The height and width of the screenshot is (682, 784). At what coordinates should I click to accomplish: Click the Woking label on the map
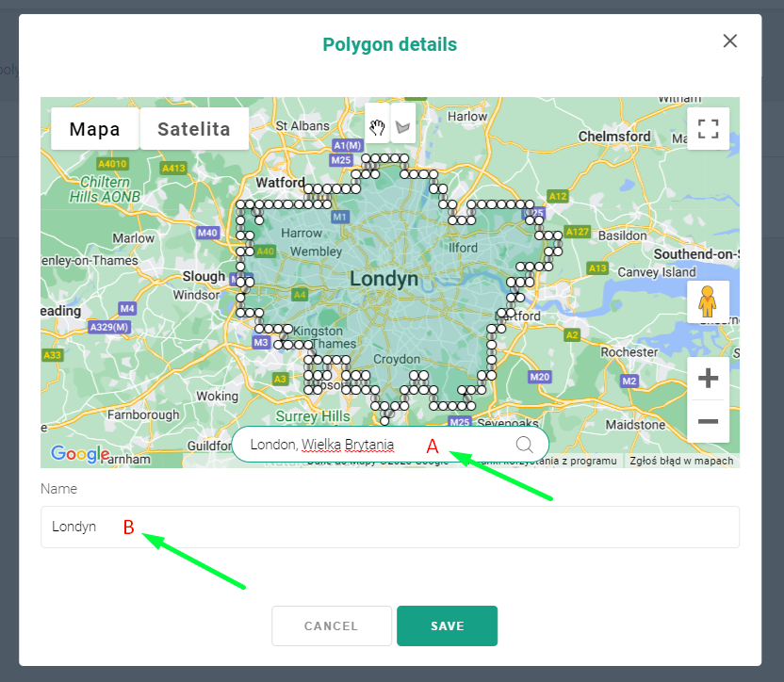coord(217,396)
